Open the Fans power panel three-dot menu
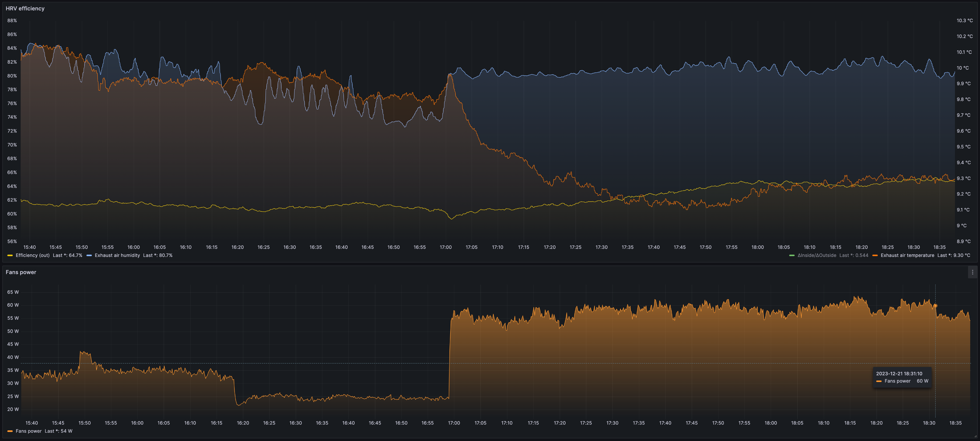The image size is (980, 441). click(x=973, y=272)
